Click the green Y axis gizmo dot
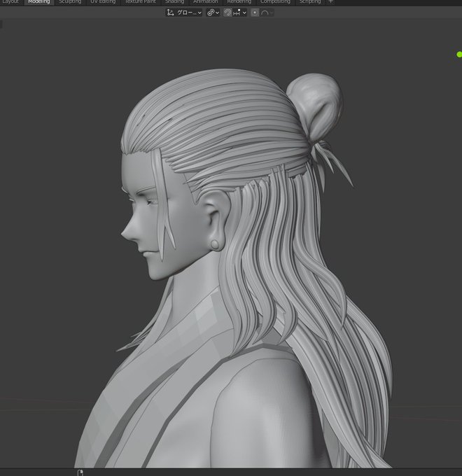 pos(459,55)
